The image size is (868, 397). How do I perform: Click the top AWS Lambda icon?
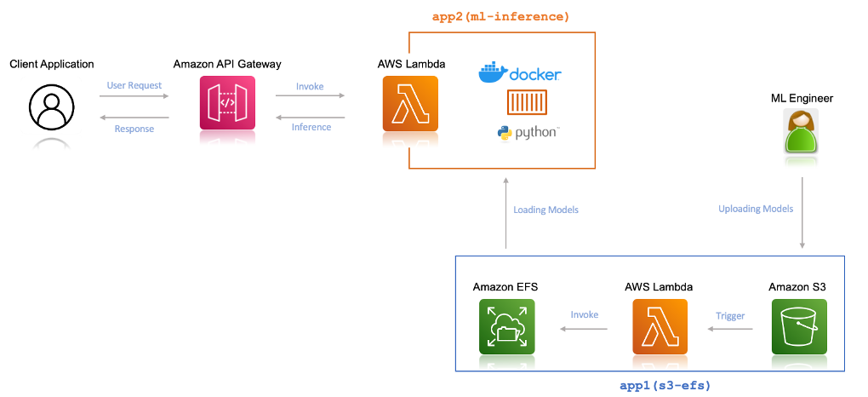click(410, 103)
